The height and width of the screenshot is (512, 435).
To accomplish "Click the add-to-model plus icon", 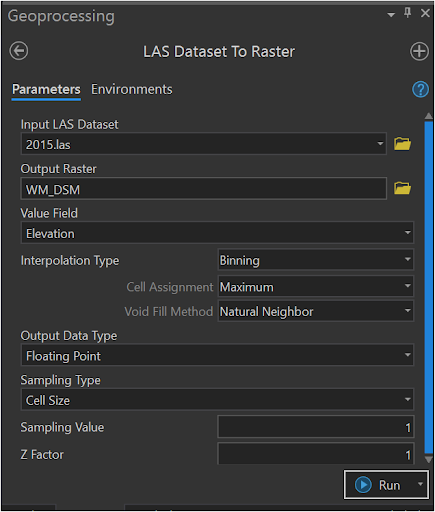I will [419, 51].
